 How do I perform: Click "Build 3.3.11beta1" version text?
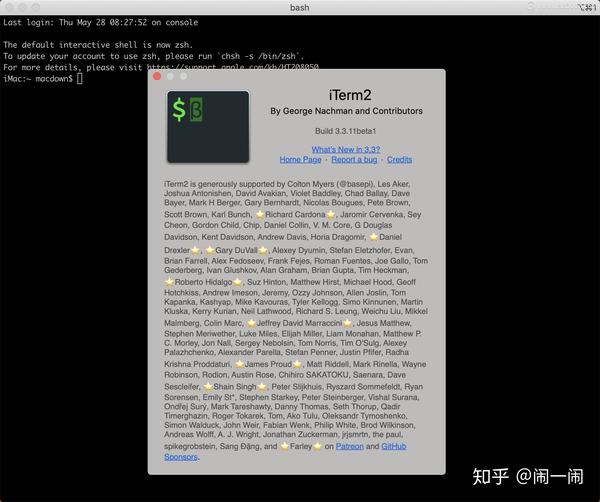coord(346,131)
